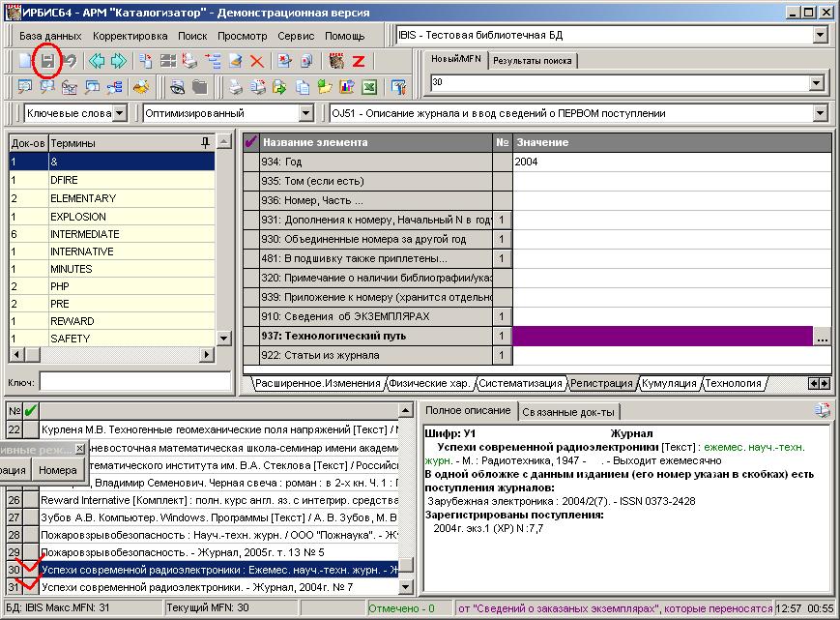The height and width of the screenshot is (620, 840).
Task: Toggle the green checkmark column header
Action: click(x=31, y=411)
